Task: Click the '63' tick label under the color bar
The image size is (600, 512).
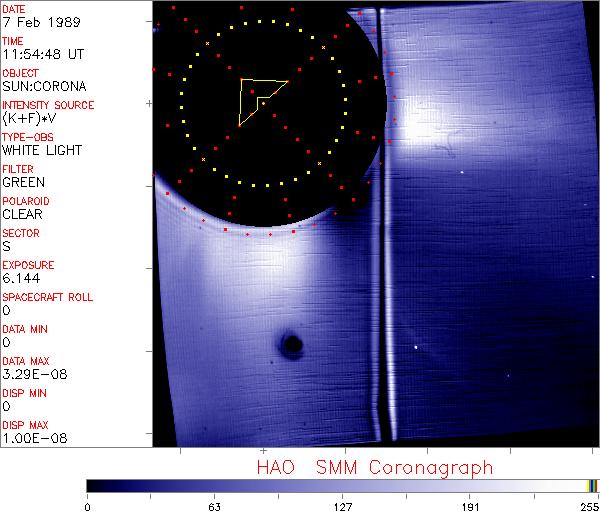Action: (215, 506)
